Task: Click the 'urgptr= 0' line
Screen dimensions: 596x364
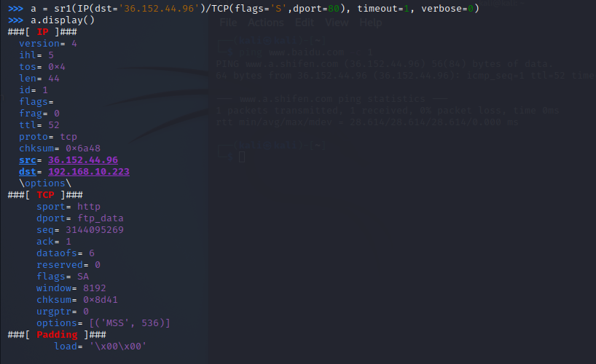Action: pyautogui.click(x=63, y=312)
